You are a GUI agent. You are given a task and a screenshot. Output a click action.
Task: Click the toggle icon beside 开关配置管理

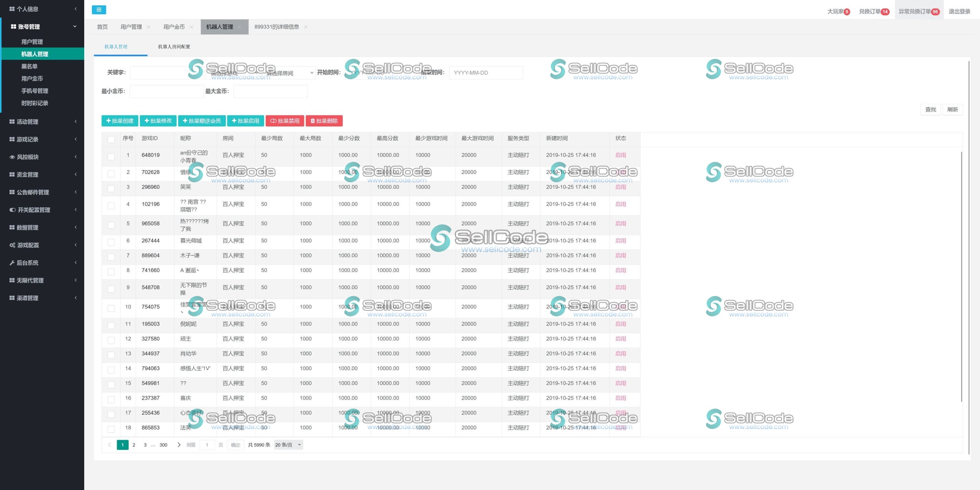tap(12, 210)
